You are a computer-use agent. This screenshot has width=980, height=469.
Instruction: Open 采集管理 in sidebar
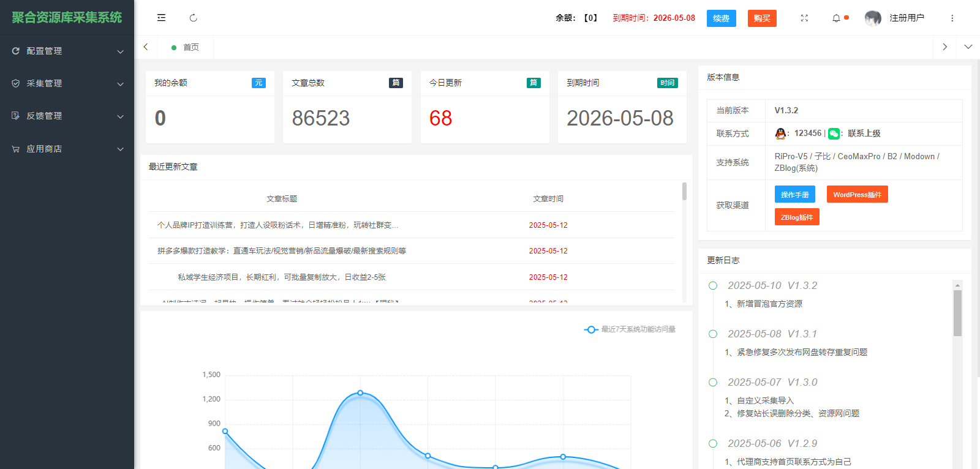(x=67, y=83)
